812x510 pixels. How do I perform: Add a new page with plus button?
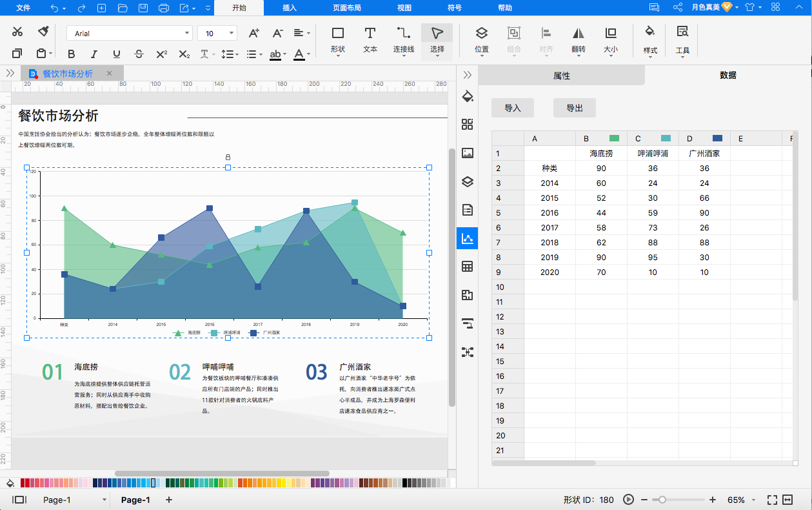tap(169, 500)
